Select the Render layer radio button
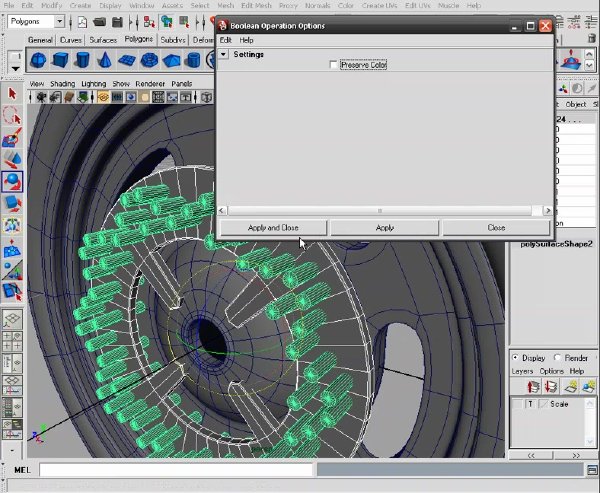 click(557, 358)
